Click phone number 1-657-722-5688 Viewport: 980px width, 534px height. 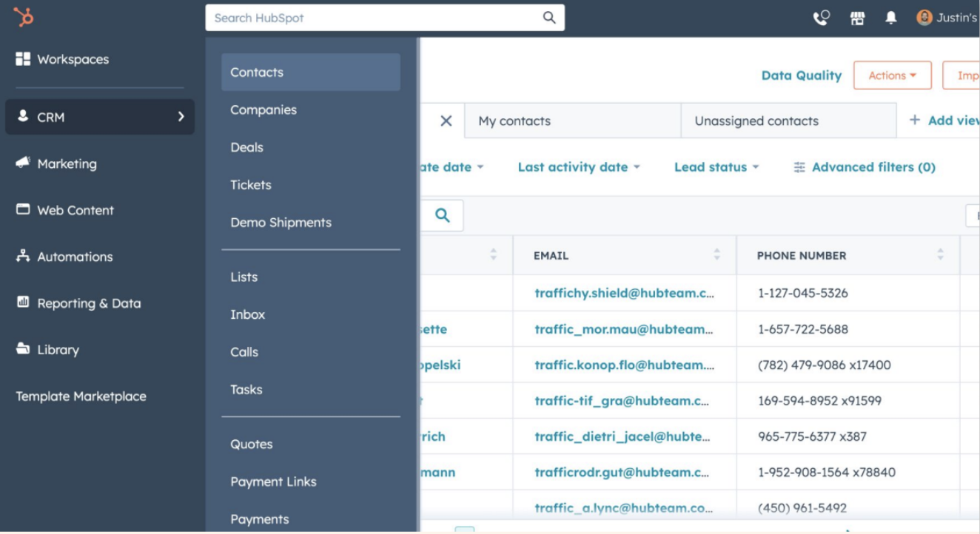[x=803, y=329]
